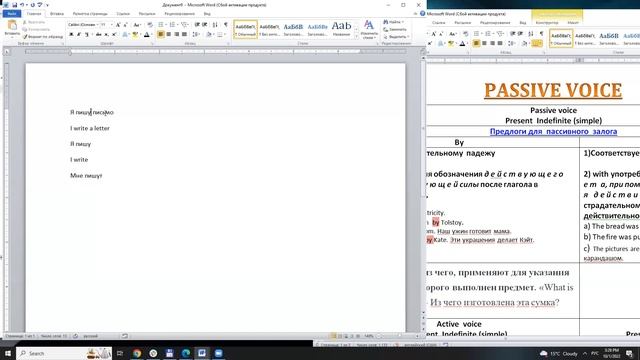Toggle paragraph marks in right window
The height and width of the screenshot is (360, 640).
coord(541,34)
